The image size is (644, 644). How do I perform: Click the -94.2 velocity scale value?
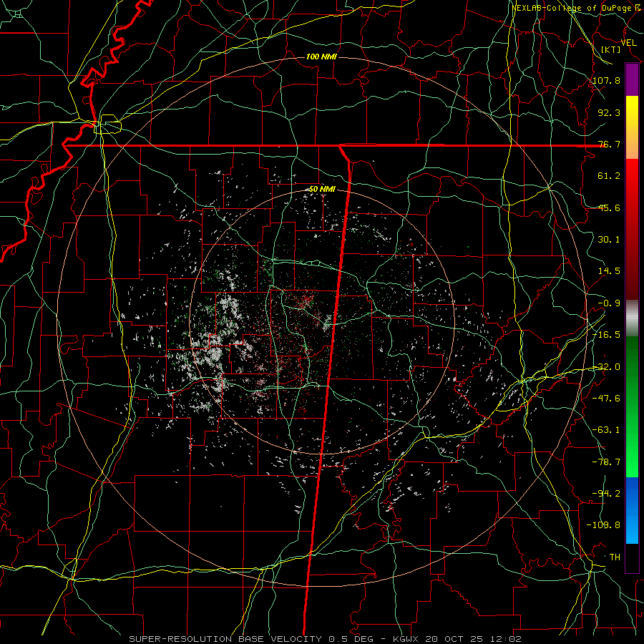[x=607, y=494]
